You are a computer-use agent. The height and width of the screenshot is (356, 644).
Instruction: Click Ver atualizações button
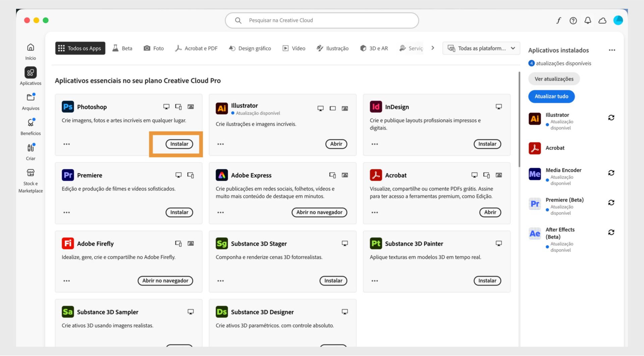coord(554,79)
